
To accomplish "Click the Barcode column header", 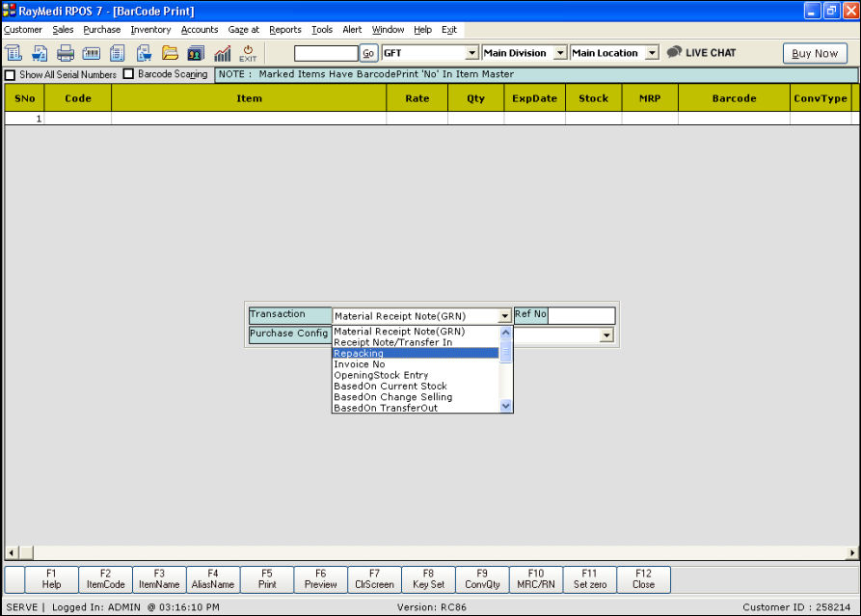I will [x=734, y=98].
